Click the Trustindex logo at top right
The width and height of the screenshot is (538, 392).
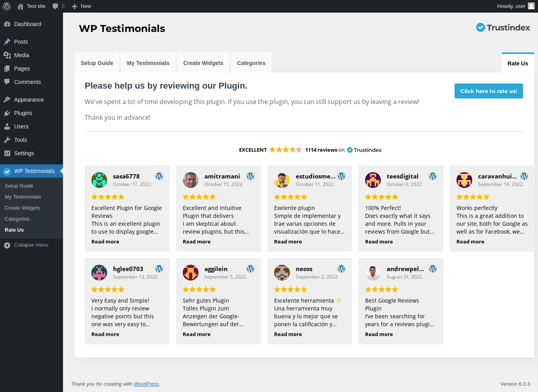(x=503, y=28)
